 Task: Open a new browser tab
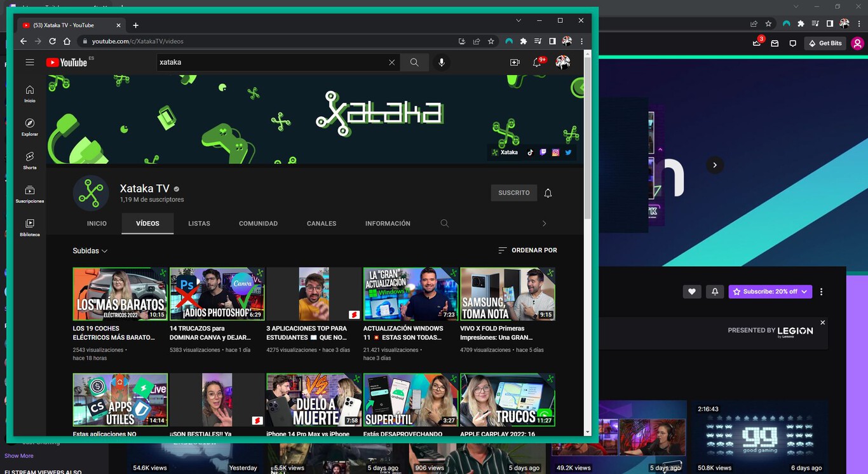point(135,25)
